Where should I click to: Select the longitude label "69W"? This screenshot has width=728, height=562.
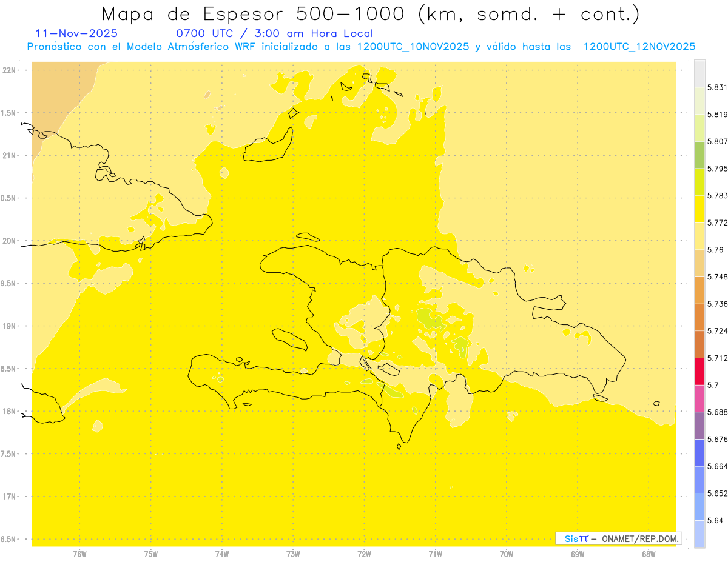point(578,554)
